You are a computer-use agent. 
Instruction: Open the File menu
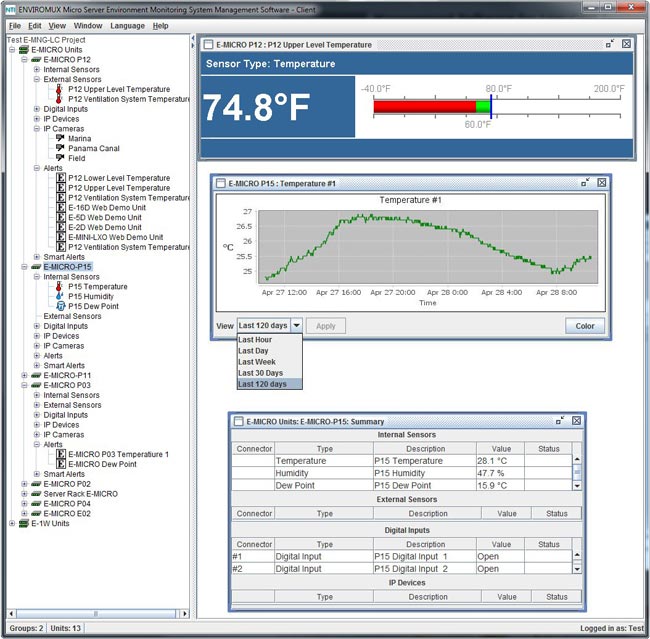[x=15, y=26]
